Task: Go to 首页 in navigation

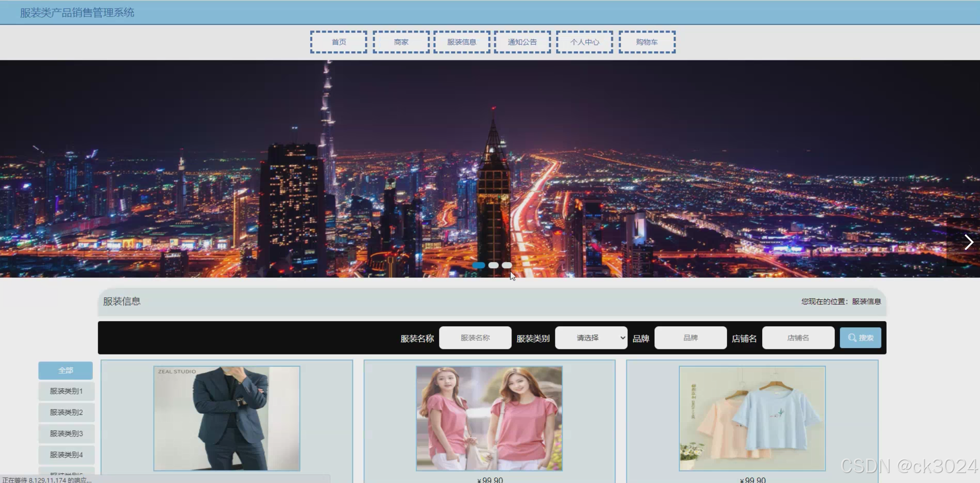Action: coord(338,42)
